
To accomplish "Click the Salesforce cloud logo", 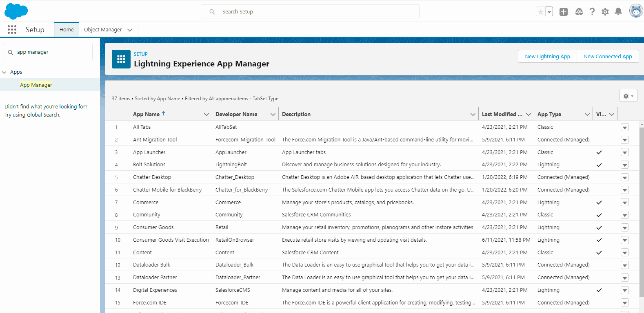I will (16, 11).
